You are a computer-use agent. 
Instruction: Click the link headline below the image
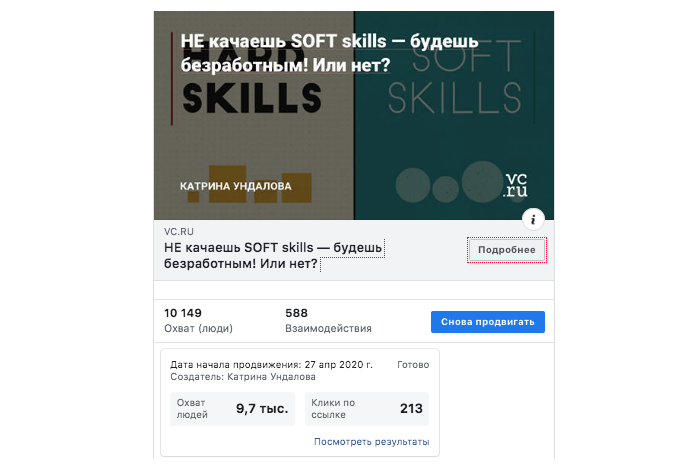coord(273,256)
